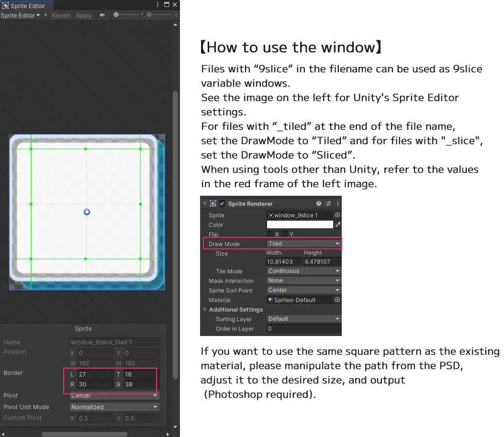The height and width of the screenshot is (437, 504).
Task: Toggle the RGB/alpha color channel view button
Action: (102, 15)
